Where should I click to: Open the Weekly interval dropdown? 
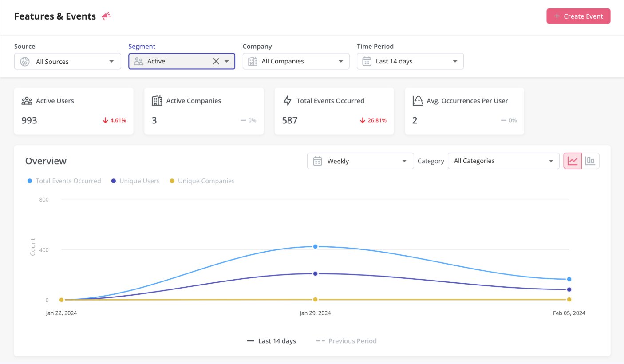coord(360,161)
